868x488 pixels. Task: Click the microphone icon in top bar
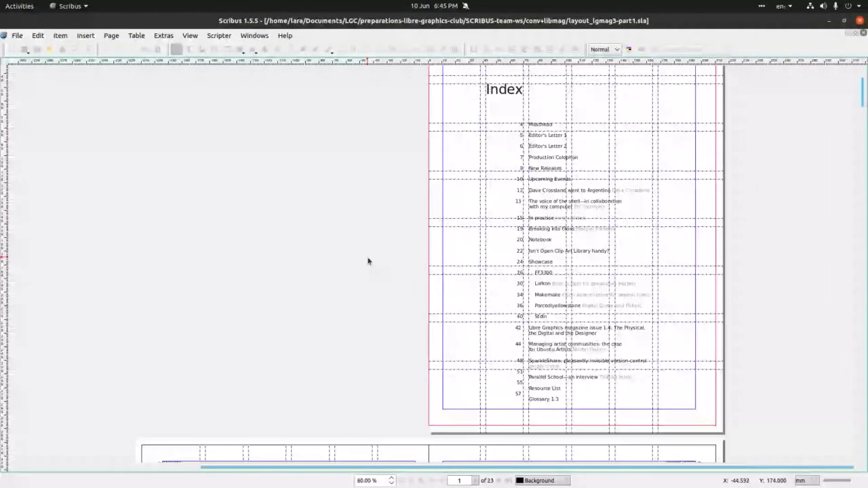[835, 6]
